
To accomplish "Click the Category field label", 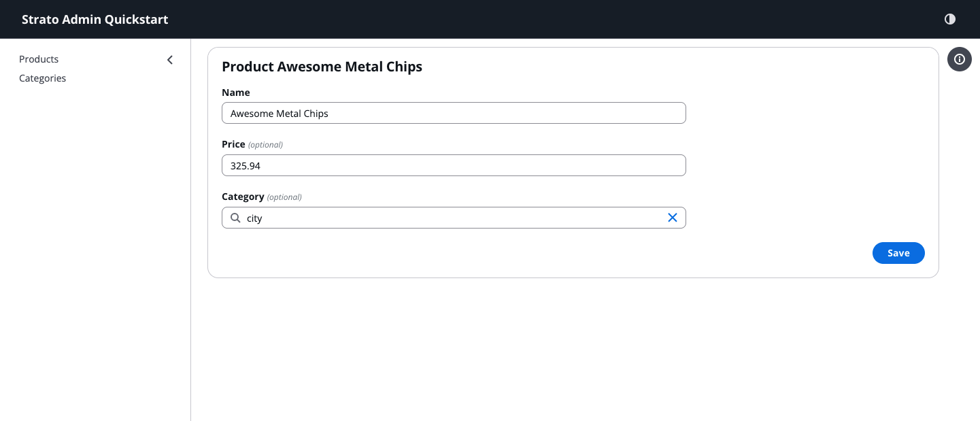I will tap(243, 197).
